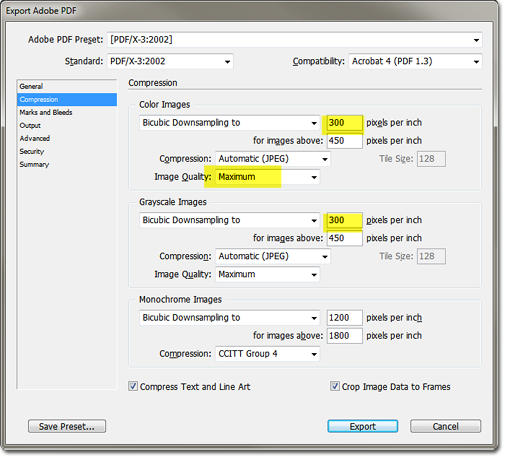Toggle Crop Image Data to Frames checkbox
The width and height of the screenshot is (505, 473).
335,386
